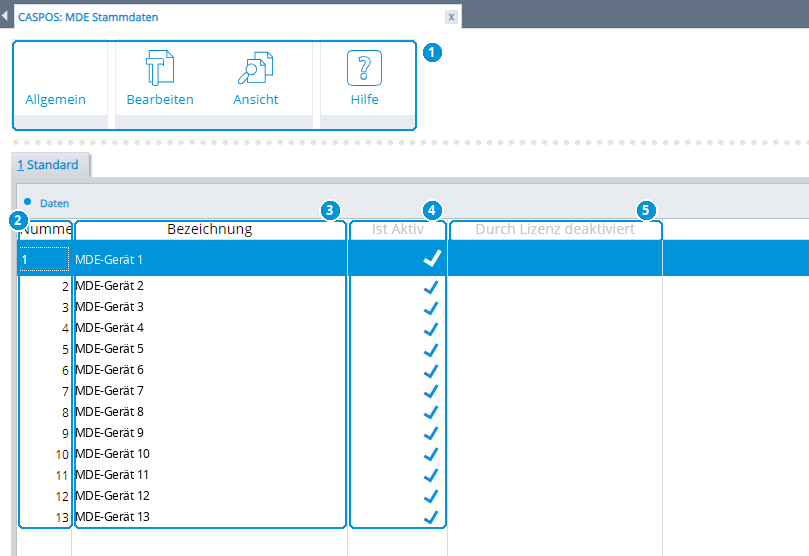The image size is (809, 556).
Task: Select the MDE-Gerät 13 name cell
Action: coord(210,517)
